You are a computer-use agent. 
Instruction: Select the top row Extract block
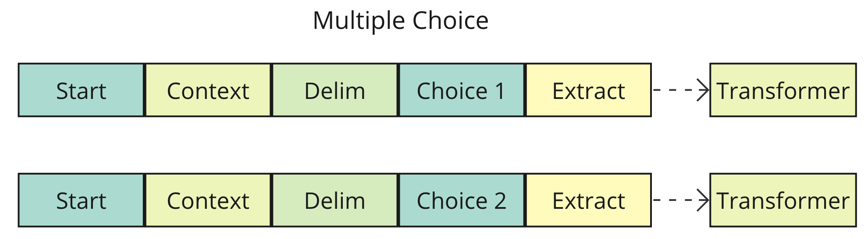pyautogui.click(x=588, y=91)
